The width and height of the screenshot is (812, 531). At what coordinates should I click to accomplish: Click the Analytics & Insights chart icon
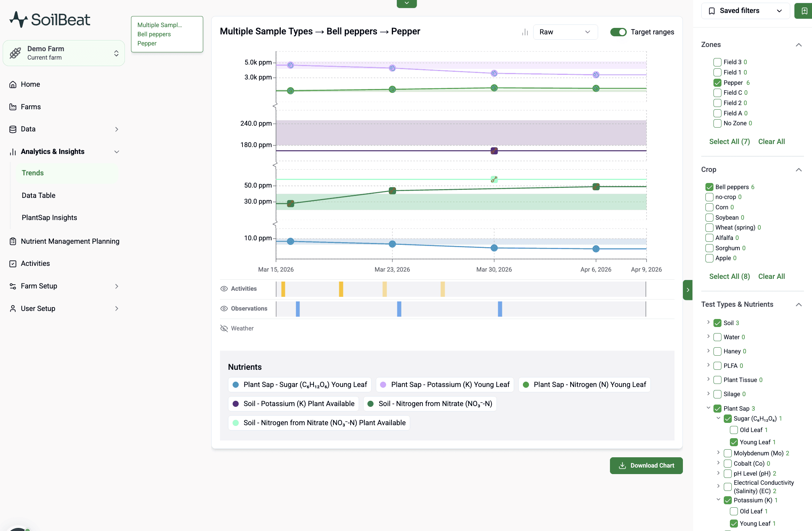(13, 152)
